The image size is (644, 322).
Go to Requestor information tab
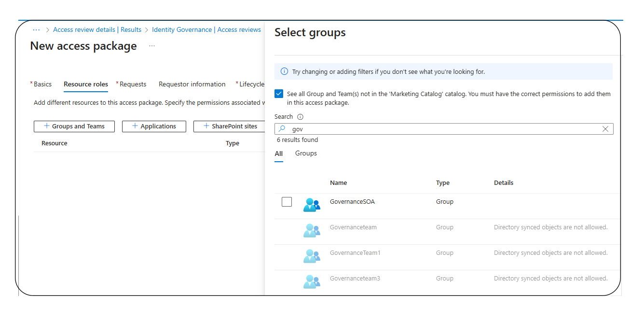(192, 84)
